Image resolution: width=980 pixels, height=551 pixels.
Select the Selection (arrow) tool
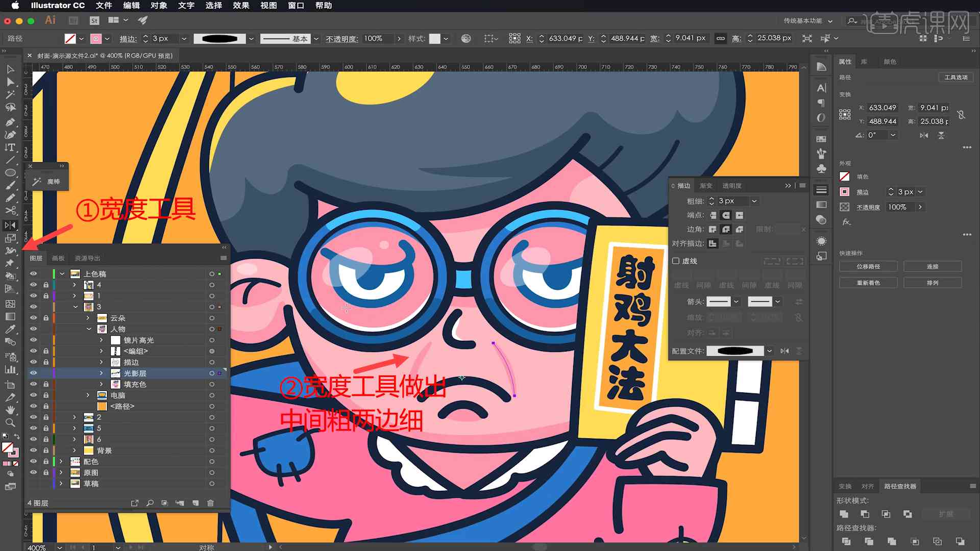10,69
